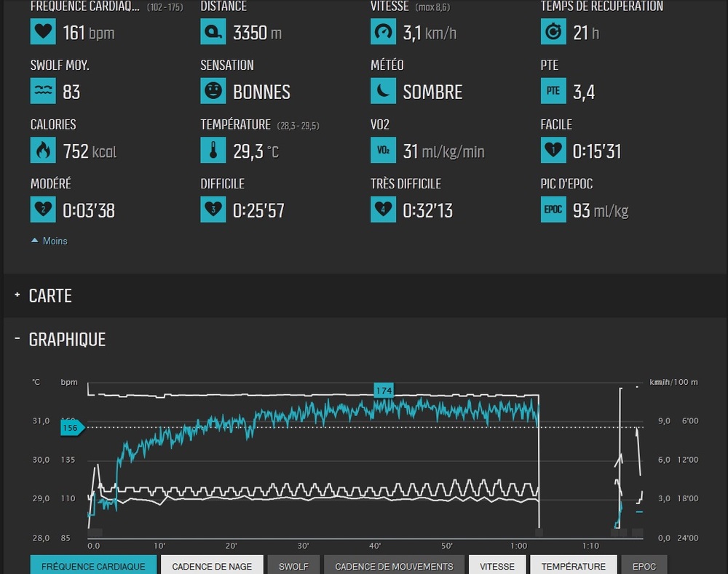728x574 pixels.
Task: Enable the VITESSE graph series
Action: coord(497,566)
